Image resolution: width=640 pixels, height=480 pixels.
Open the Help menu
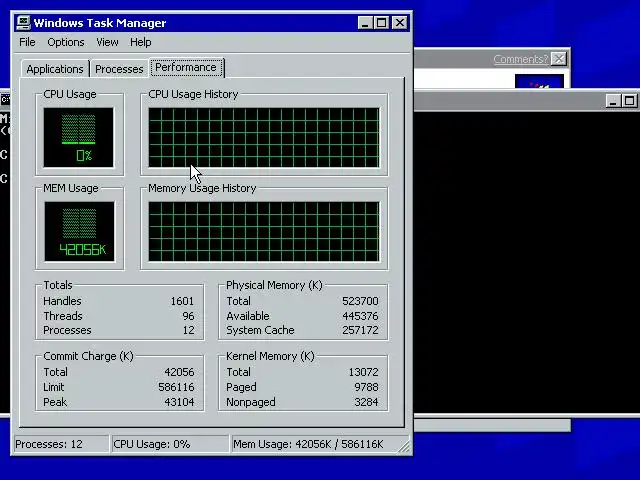pyautogui.click(x=141, y=42)
